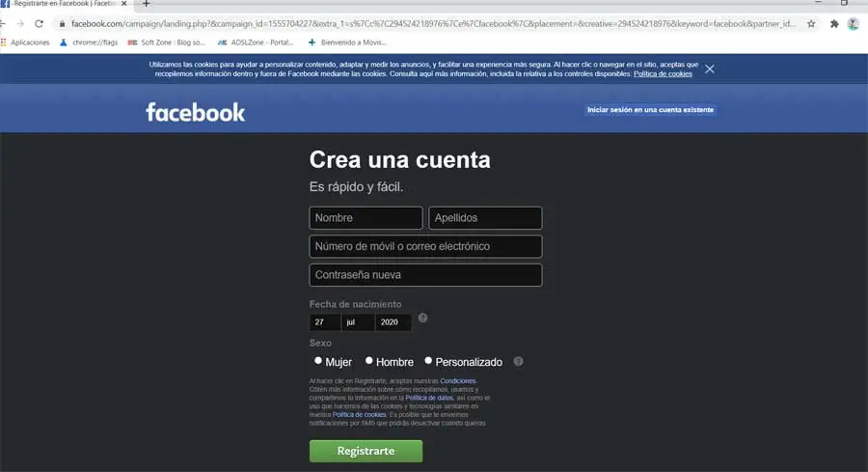Click the Apellidos input field
The height and width of the screenshot is (472, 868).
click(x=485, y=218)
